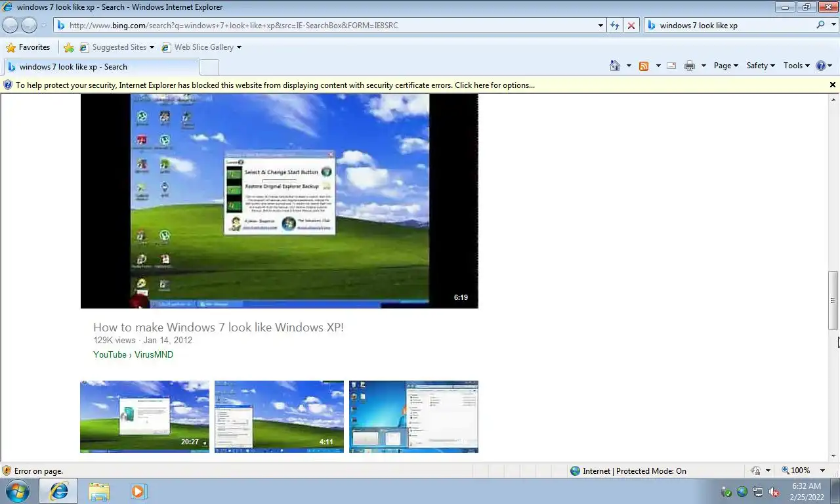Open the Help question mark icon
This screenshot has height=504, width=840.
click(x=820, y=66)
